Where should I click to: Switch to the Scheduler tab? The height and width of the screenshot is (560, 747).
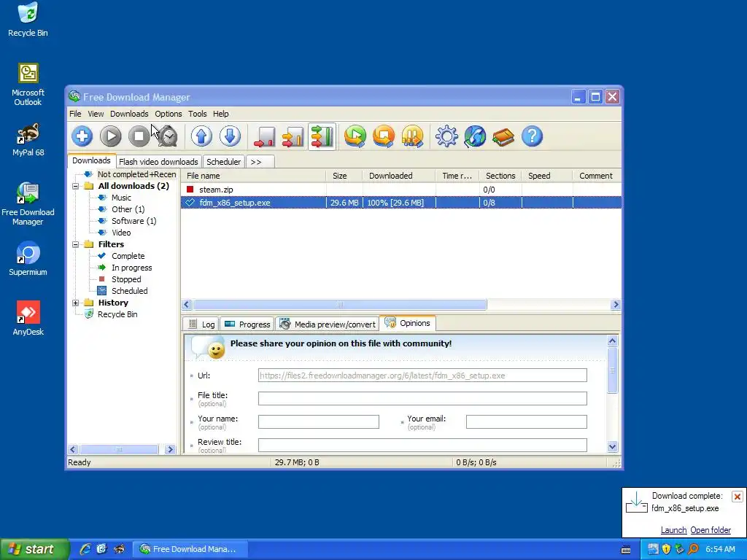[x=223, y=162]
